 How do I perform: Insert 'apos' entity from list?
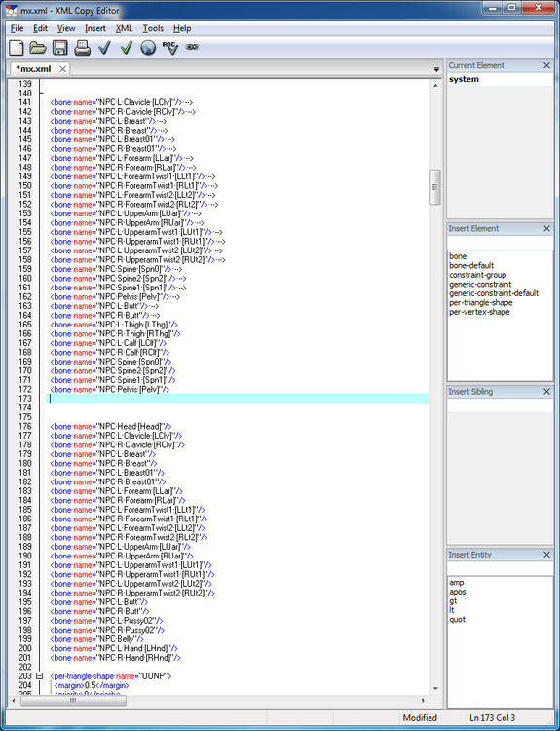(458, 592)
